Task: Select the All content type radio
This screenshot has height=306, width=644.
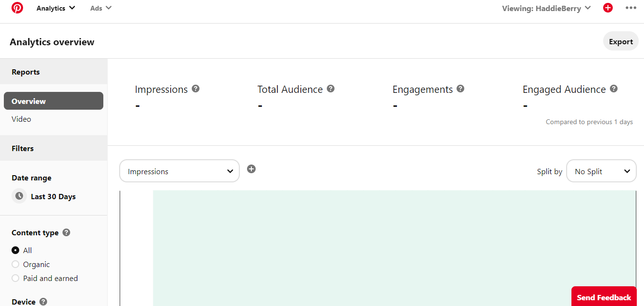Action: pos(15,250)
